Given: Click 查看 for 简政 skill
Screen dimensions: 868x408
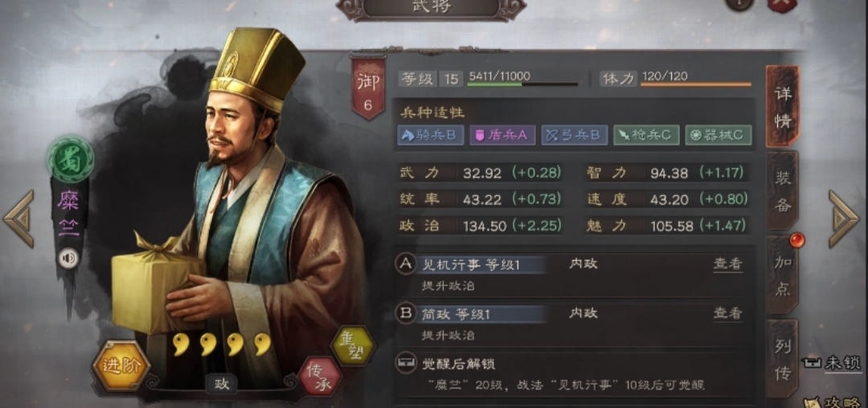Looking at the screenshot, I should 727,313.
